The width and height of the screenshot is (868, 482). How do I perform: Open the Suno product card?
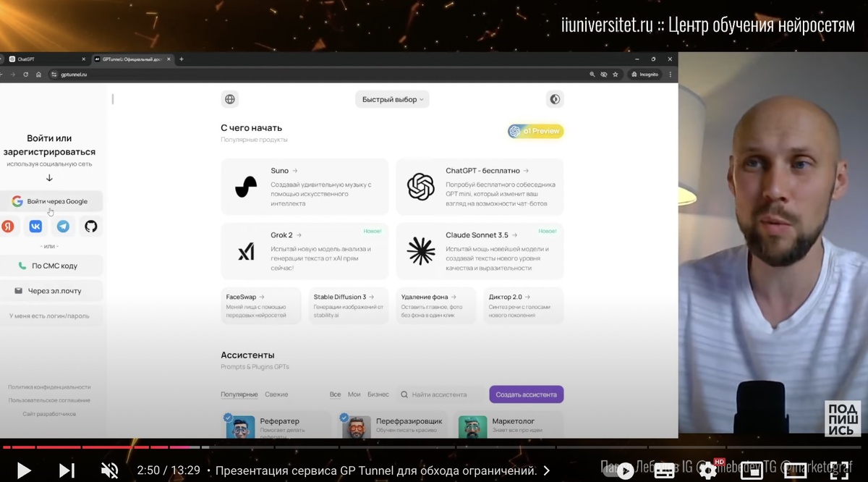pos(305,187)
